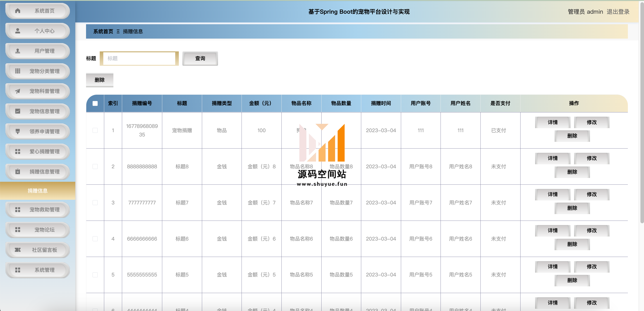This screenshot has height=311, width=644.
Task: Check the checkbox for row 标题6
Action: point(95,239)
